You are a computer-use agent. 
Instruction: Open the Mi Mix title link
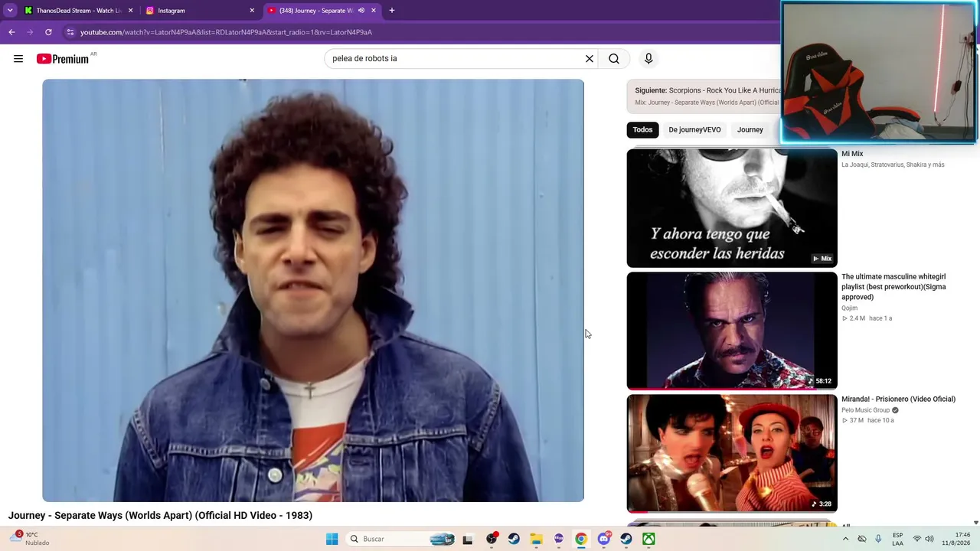(x=852, y=154)
